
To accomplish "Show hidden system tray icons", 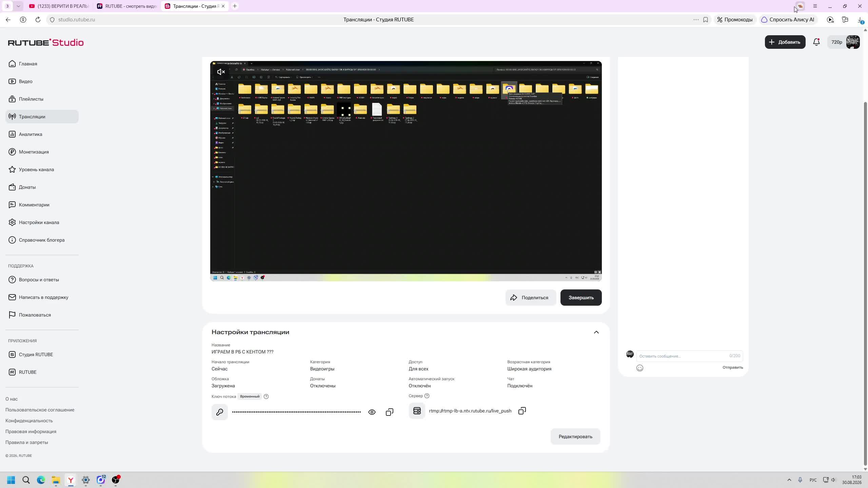I will click(789, 480).
